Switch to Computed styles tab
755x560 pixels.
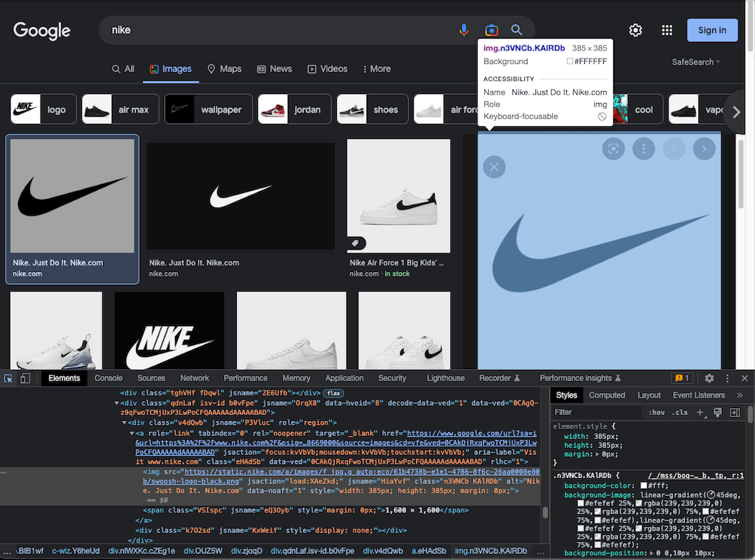(607, 395)
